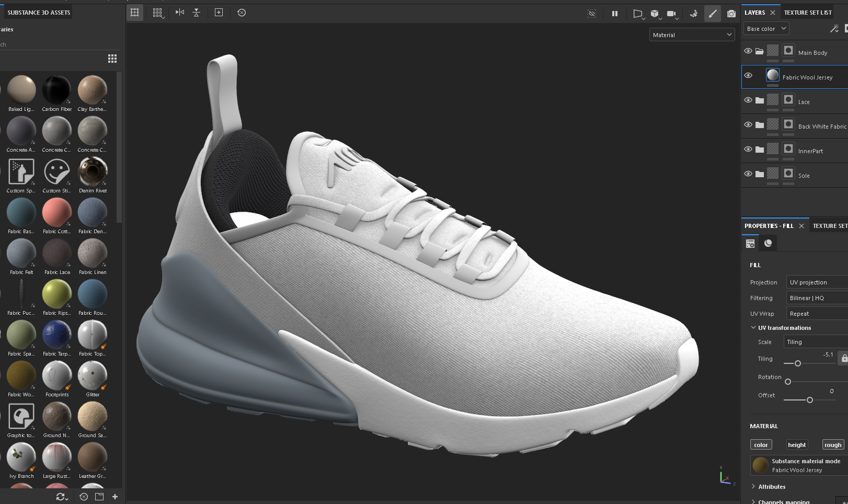The image size is (848, 504).
Task: Click the add new asset plus icon
Action: pos(115,497)
